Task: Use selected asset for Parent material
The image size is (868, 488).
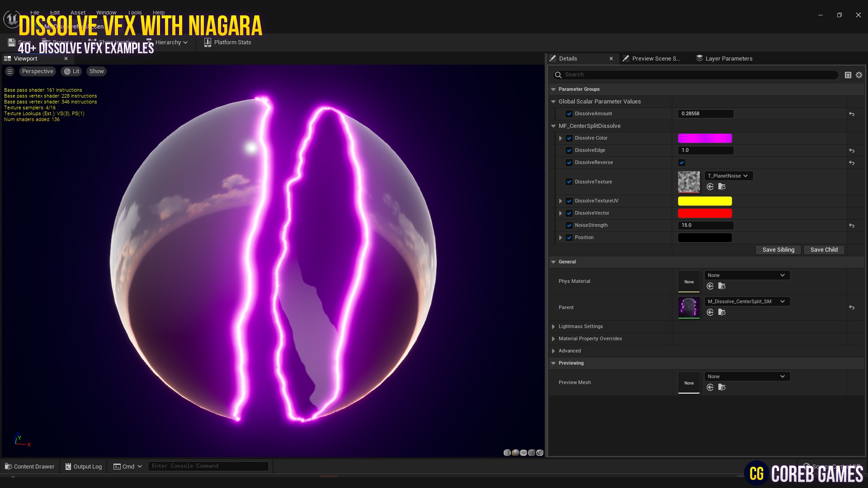Action: pos(710,312)
